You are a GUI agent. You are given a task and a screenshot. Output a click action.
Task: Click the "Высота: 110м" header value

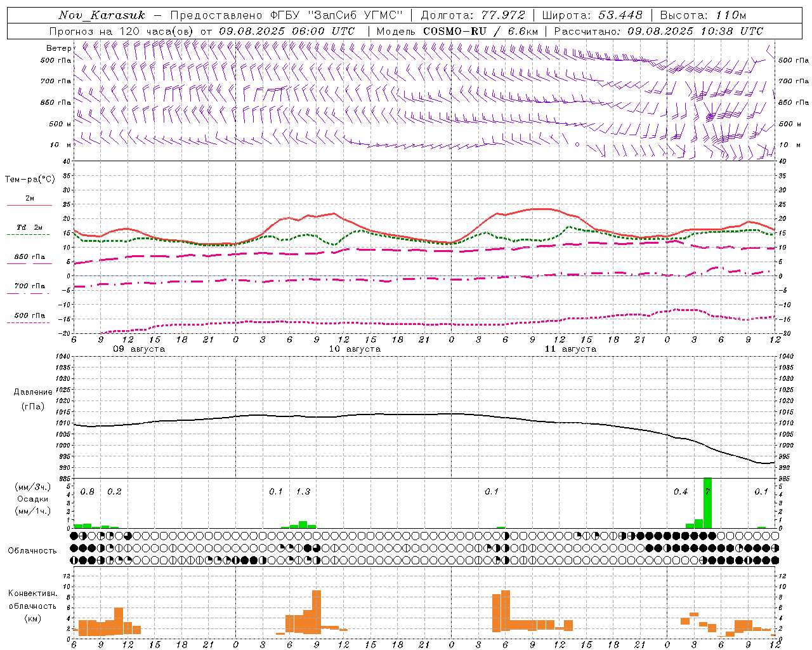click(x=703, y=15)
